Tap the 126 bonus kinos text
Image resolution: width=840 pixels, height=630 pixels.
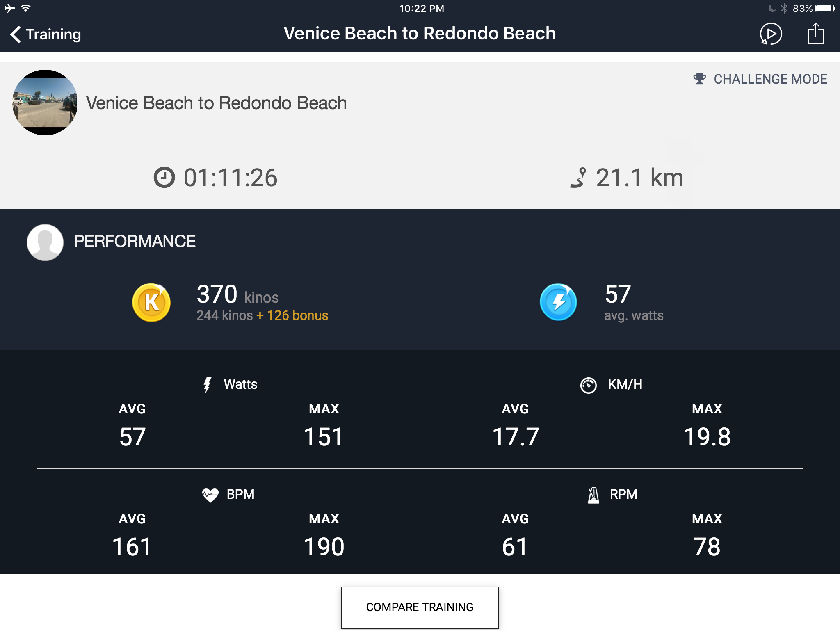(292, 315)
